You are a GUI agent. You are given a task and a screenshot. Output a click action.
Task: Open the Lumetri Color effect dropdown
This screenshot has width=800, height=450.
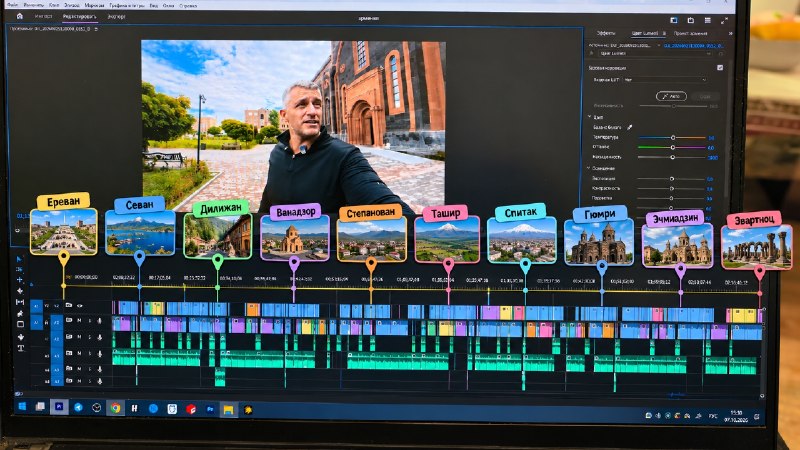point(655,54)
